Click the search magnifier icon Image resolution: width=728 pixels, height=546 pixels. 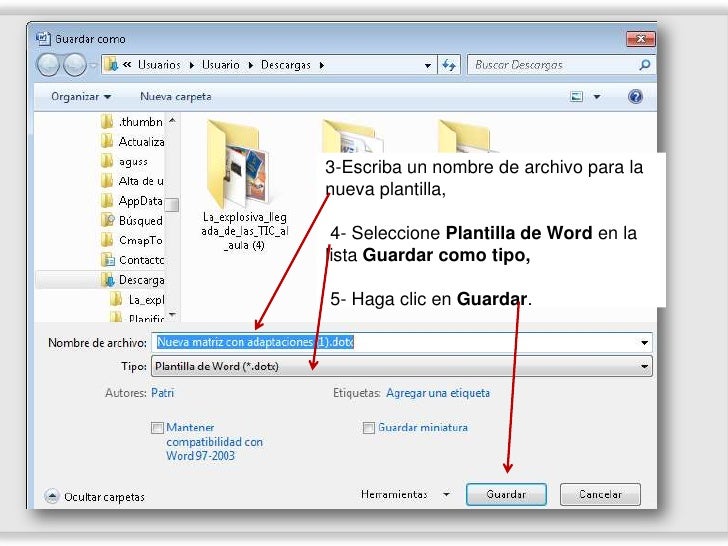644,65
